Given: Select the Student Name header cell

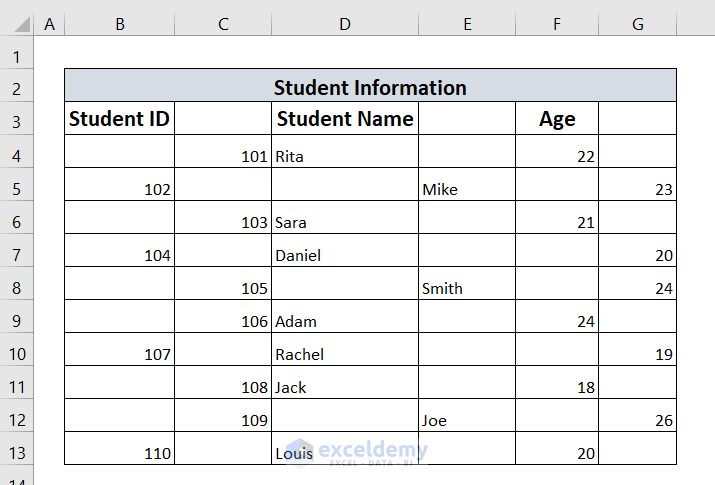Looking at the screenshot, I should point(345,119).
